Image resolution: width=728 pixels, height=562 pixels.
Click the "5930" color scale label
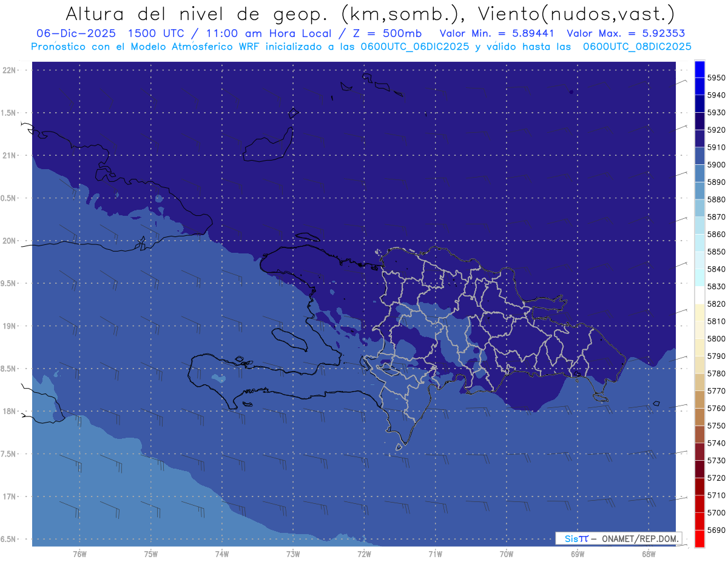click(x=716, y=113)
